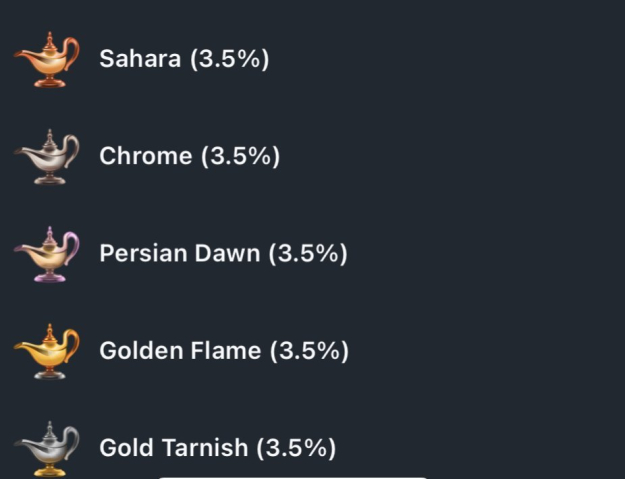The height and width of the screenshot is (479, 625).
Task: Click the Golden Flame name label
Action: pos(180,351)
